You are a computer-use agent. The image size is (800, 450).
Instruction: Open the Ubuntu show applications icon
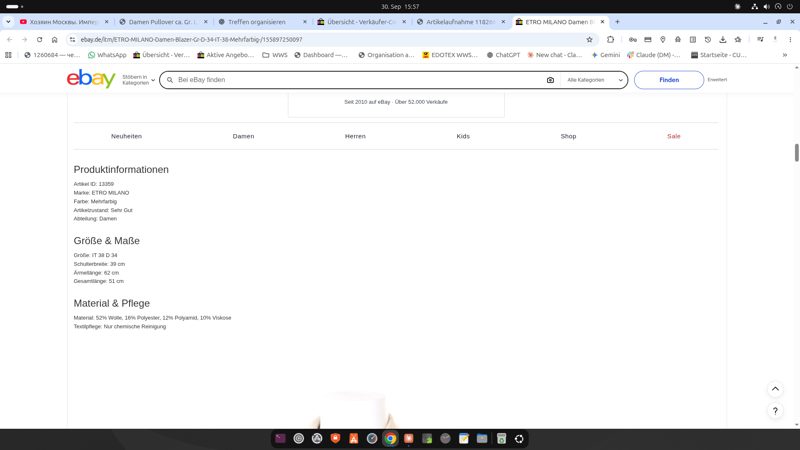519,439
